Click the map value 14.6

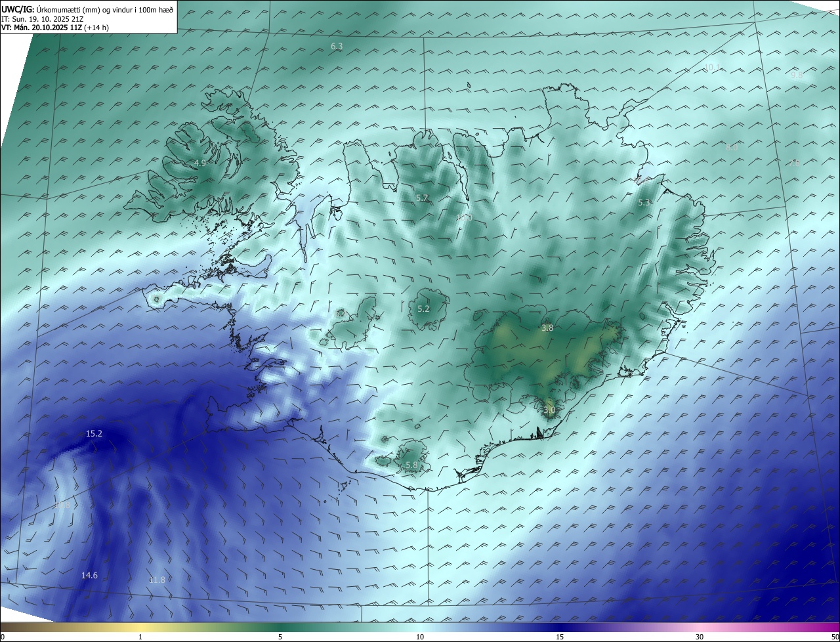[89, 576]
